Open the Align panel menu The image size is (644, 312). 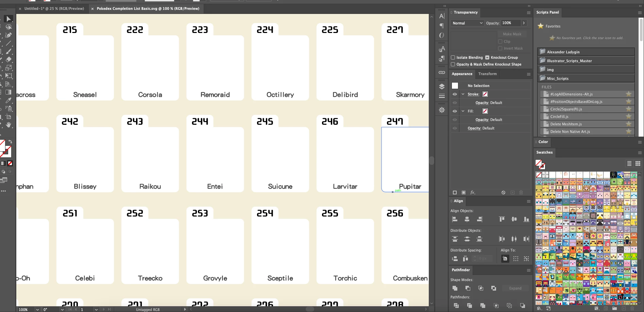point(529,201)
